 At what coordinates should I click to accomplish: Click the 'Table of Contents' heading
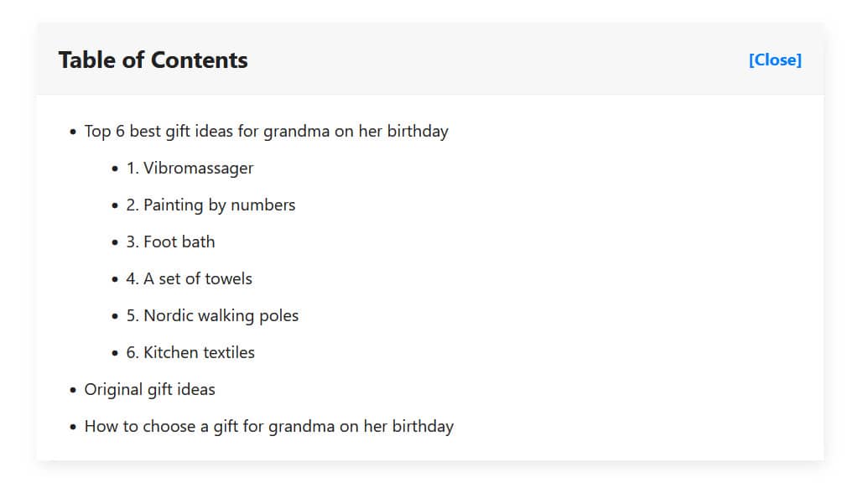pos(153,60)
